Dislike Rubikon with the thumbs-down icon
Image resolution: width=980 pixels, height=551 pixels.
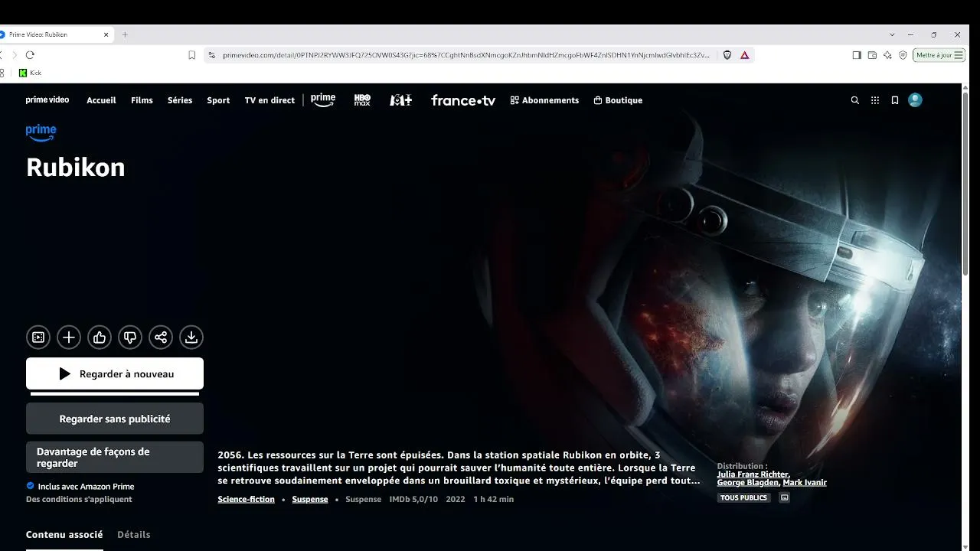point(130,337)
